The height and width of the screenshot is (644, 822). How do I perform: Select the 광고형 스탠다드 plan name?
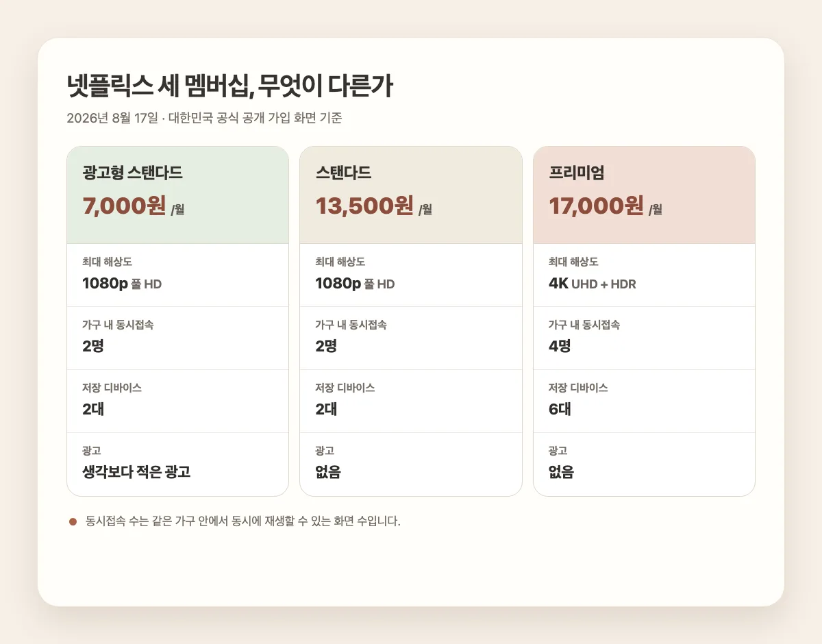tap(132, 173)
